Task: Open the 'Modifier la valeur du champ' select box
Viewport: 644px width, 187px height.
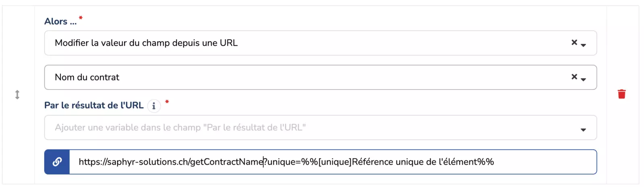Action: (x=282, y=43)
